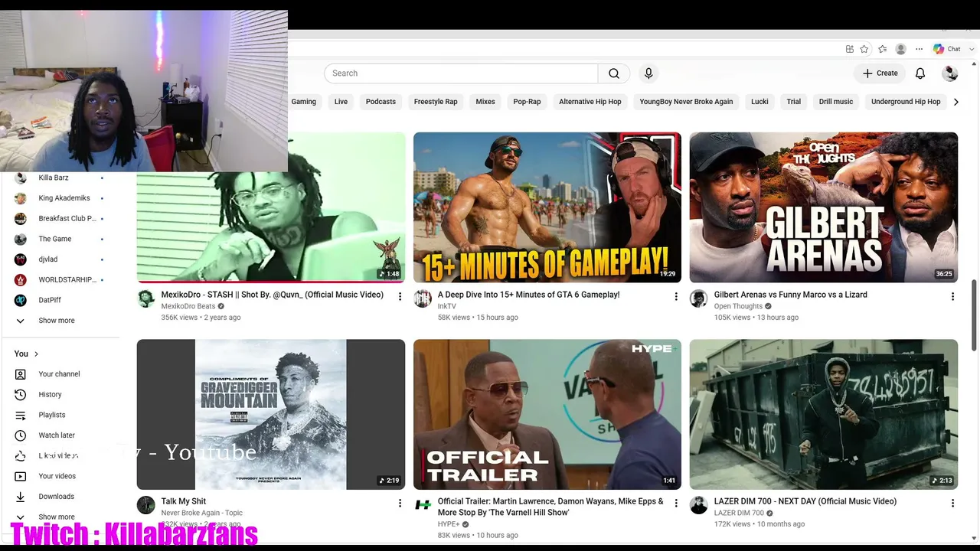The height and width of the screenshot is (551, 980).
Task: Click the Open Thoughts channel name
Action: point(738,306)
